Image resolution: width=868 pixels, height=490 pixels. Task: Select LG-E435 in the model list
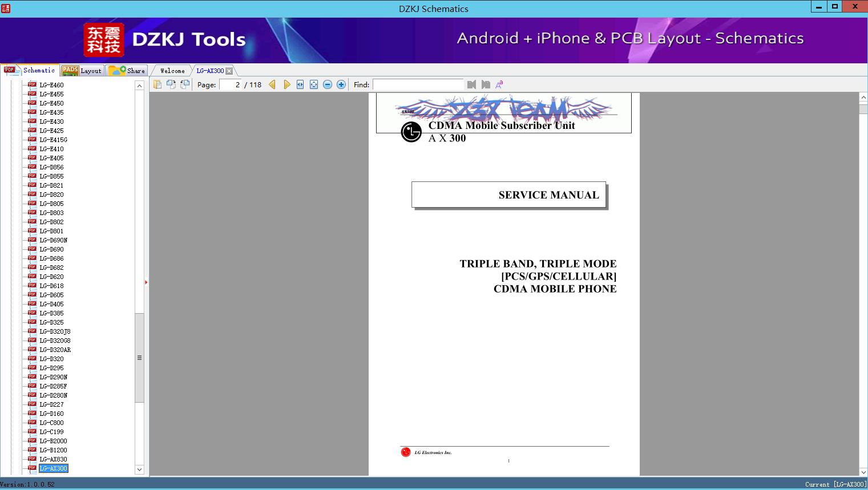pyautogui.click(x=51, y=112)
